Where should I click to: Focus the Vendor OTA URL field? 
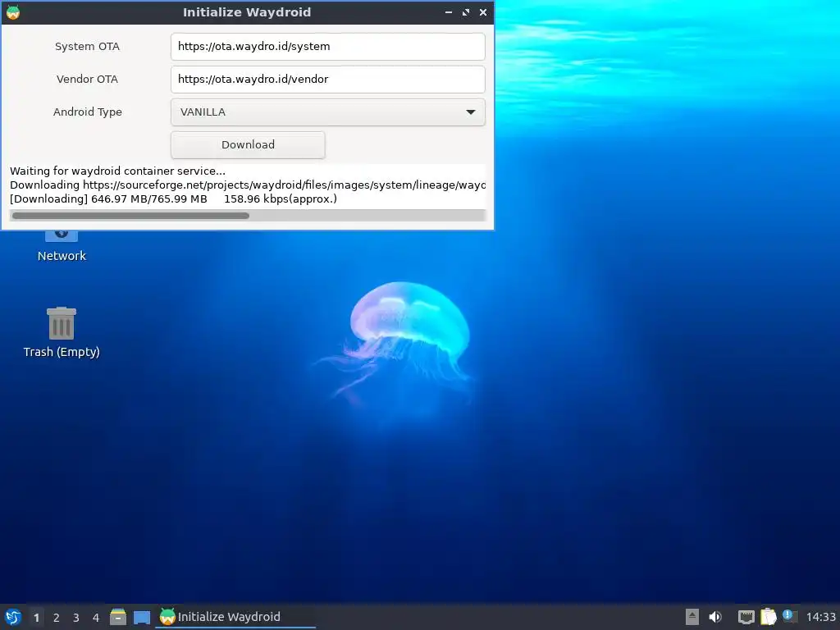[x=328, y=80]
